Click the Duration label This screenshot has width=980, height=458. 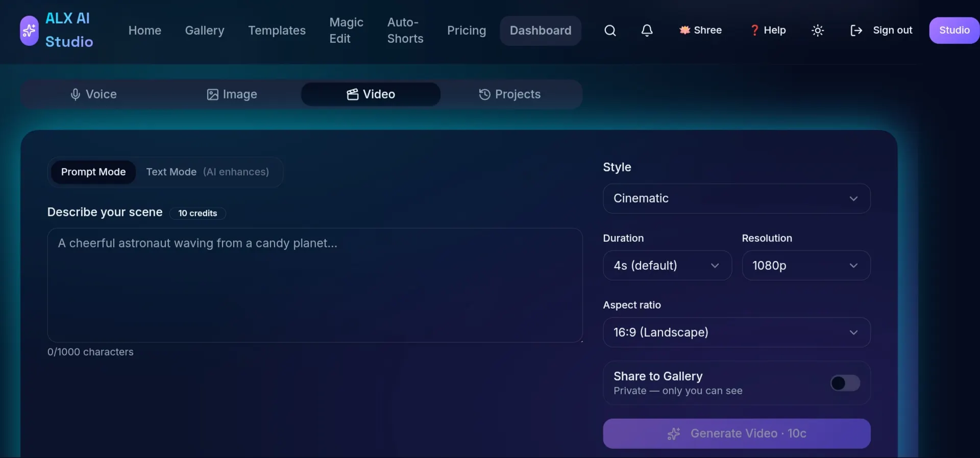click(623, 238)
